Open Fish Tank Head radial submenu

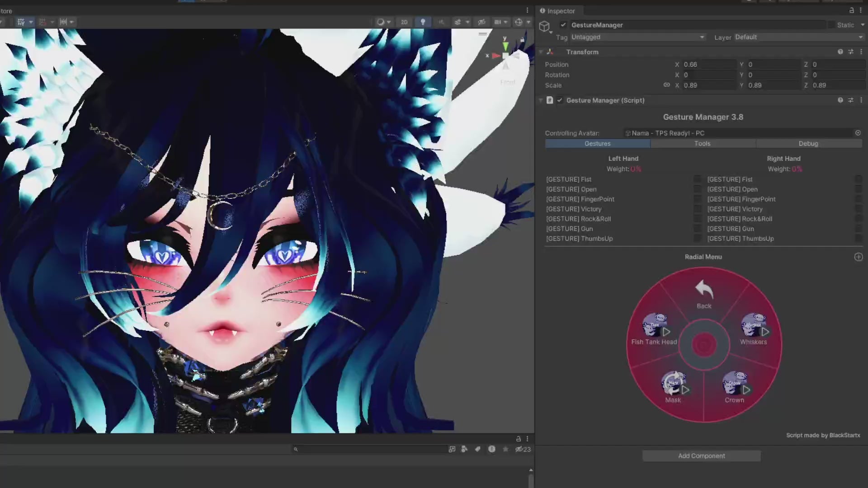655,329
